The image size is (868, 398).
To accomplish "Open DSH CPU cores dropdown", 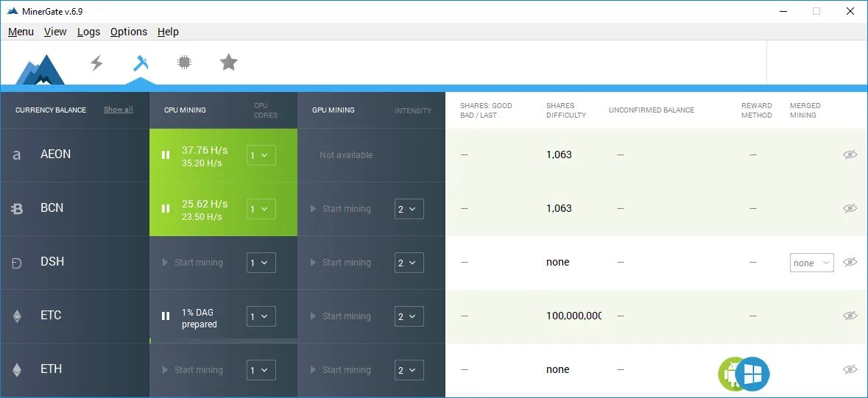I will [x=261, y=263].
